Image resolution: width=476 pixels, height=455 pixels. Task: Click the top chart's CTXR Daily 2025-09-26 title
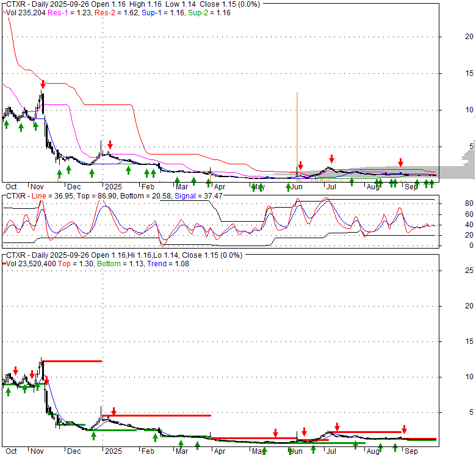(133, 4)
